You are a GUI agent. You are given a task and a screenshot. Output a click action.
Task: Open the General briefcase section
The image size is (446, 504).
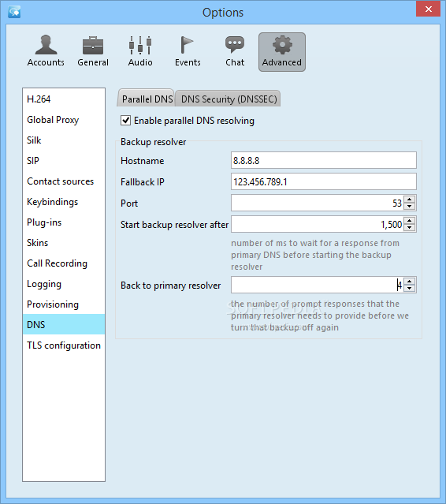tap(93, 51)
